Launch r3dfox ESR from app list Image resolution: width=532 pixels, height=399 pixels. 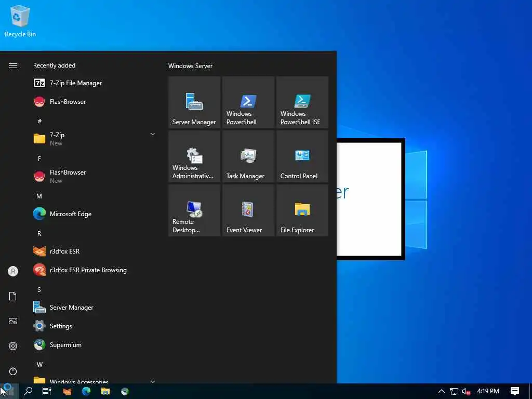coord(94,251)
